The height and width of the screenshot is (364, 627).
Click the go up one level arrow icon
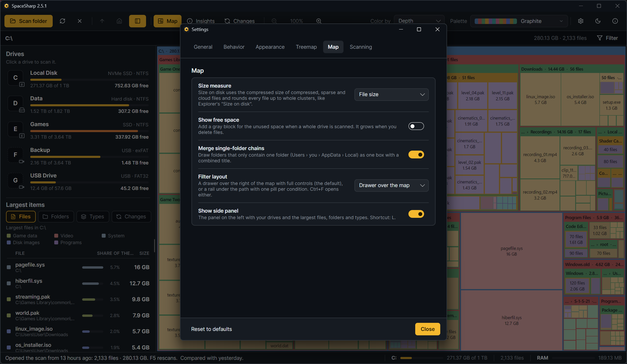pyautogui.click(x=102, y=21)
